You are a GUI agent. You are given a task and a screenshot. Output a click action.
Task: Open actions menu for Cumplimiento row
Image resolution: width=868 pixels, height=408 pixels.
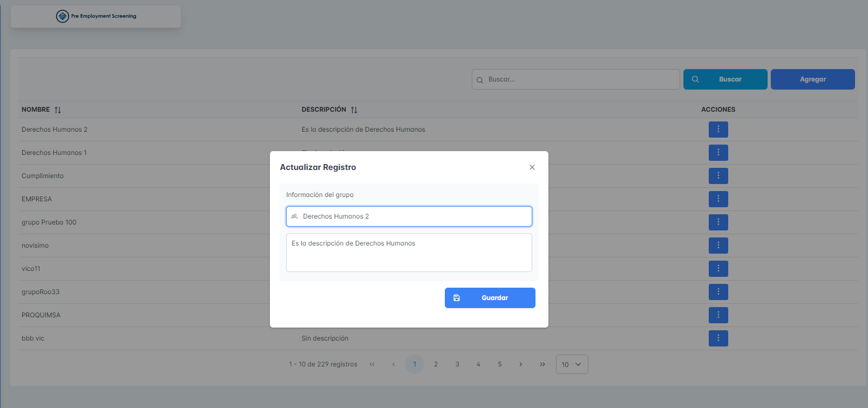[718, 176]
